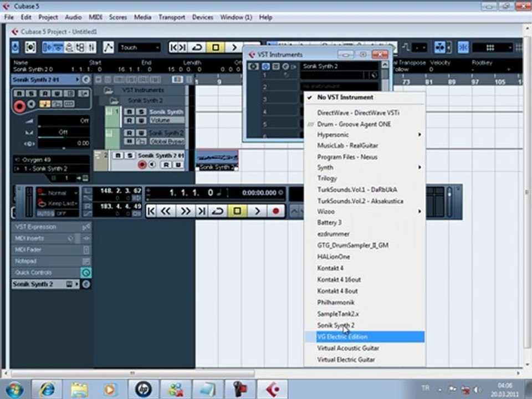Click Stop in the transport panel
This screenshot has width=532, height=399.
[237, 211]
